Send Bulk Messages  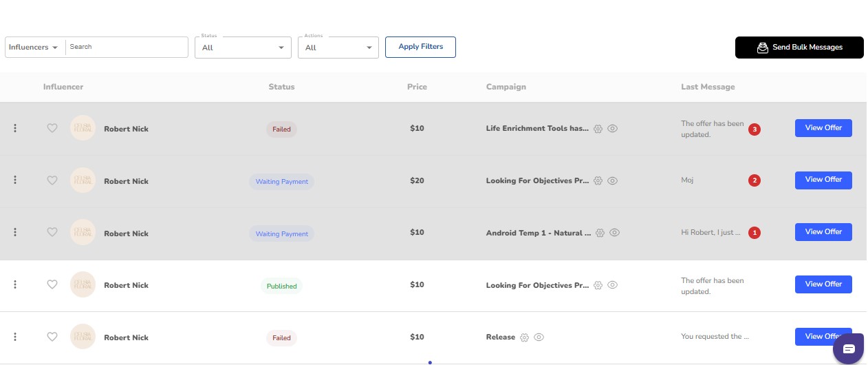tap(799, 48)
